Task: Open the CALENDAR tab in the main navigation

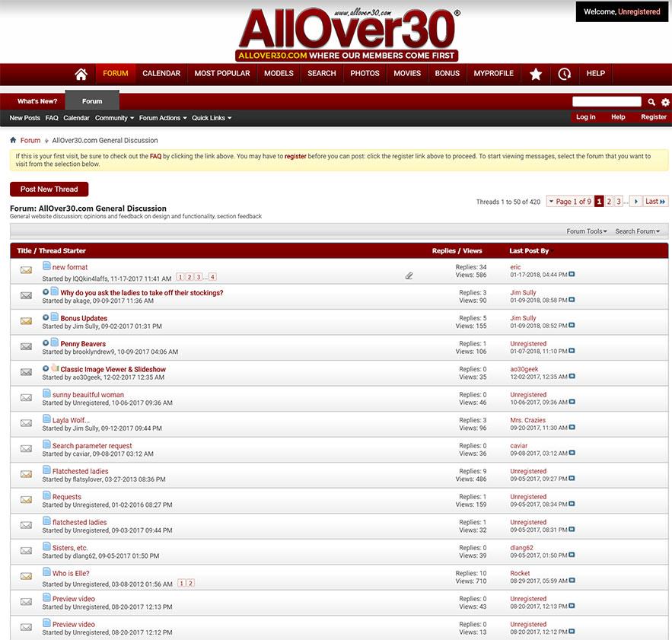Action: tap(161, 73)
